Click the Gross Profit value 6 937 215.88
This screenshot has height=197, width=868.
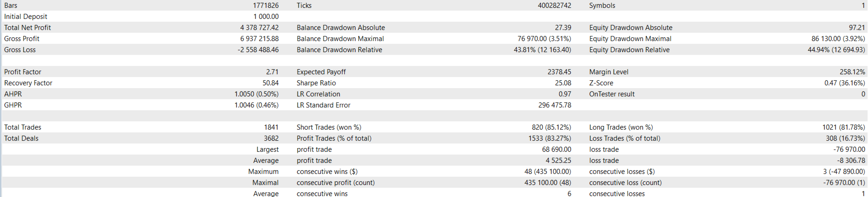(x=259, y=39)
